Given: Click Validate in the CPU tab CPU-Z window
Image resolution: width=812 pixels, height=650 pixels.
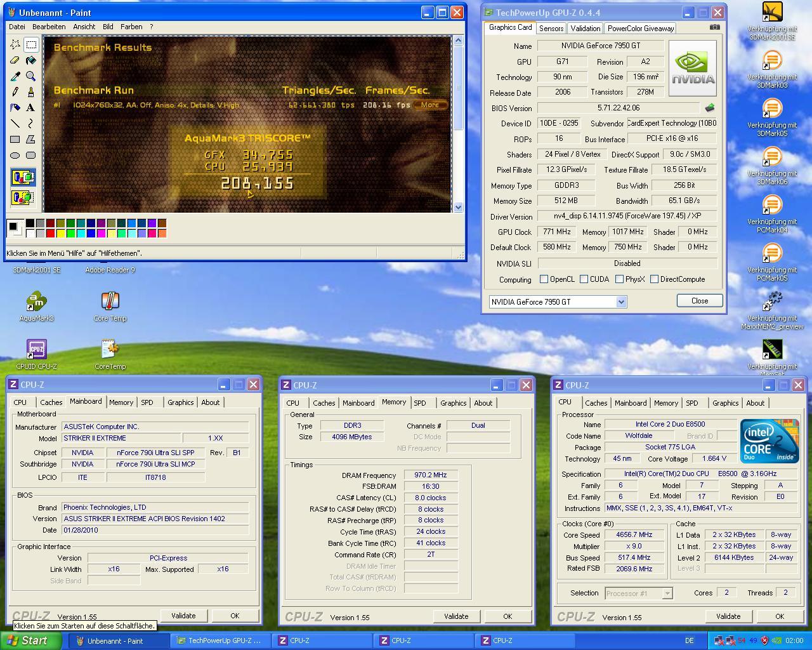Looking at the screenshot, I should (728, 616).
